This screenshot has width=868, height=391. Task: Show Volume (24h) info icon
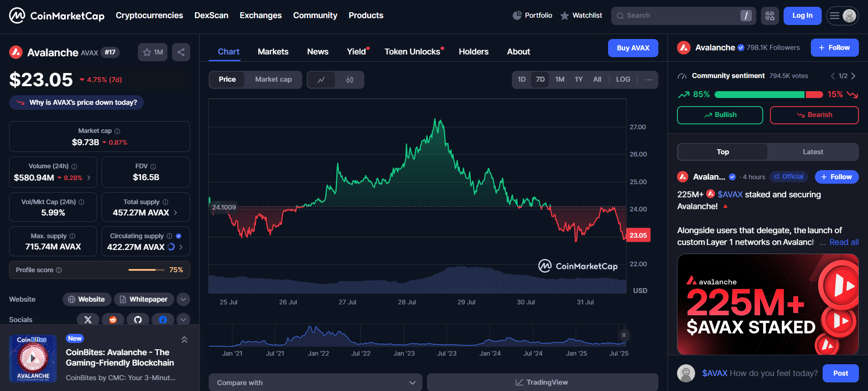74,166
